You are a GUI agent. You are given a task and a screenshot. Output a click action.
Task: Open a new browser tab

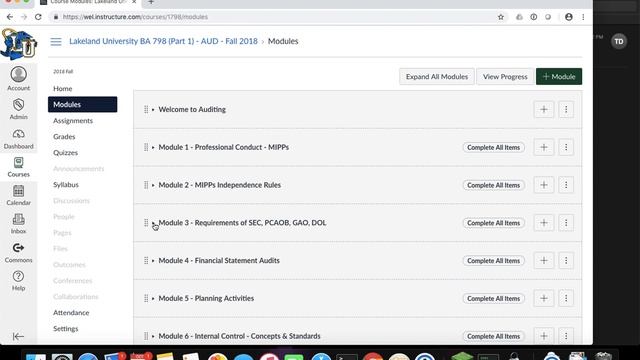[x=151, y=2]
